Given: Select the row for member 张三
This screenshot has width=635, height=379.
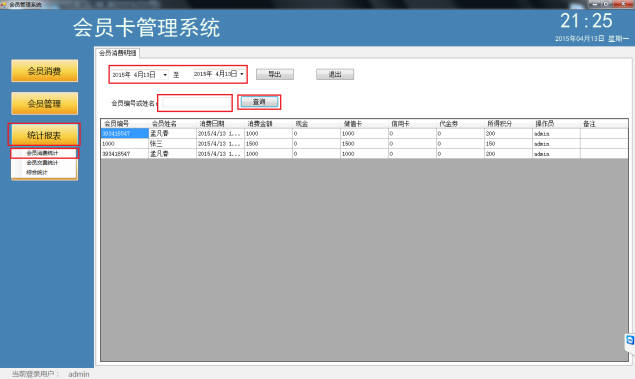Looking at the screenshot, I should (364, 144).
